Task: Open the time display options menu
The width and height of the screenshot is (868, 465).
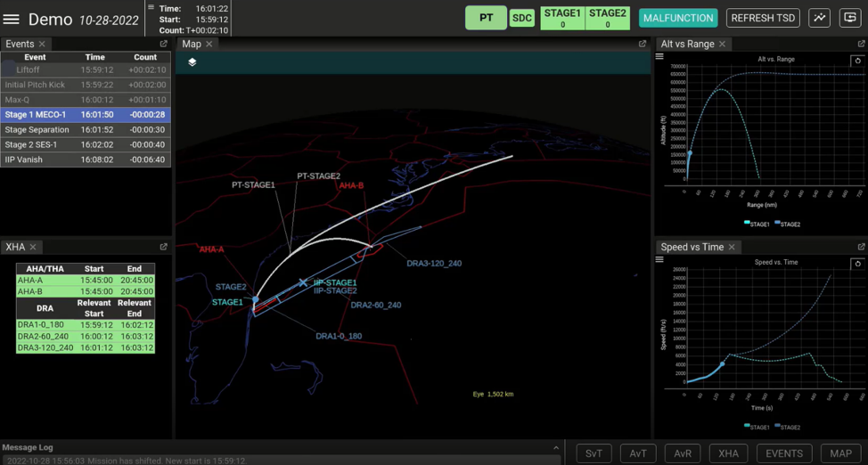Action: pos(151,7)
